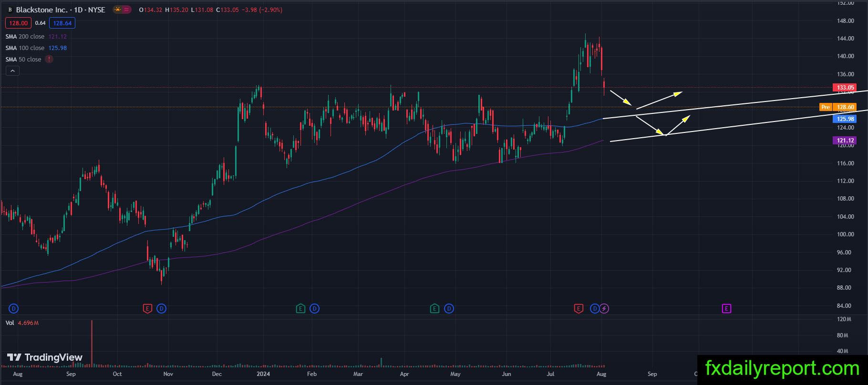
Task: Click the 2024 label on the time axis
Action: click(x=263, y=374)
